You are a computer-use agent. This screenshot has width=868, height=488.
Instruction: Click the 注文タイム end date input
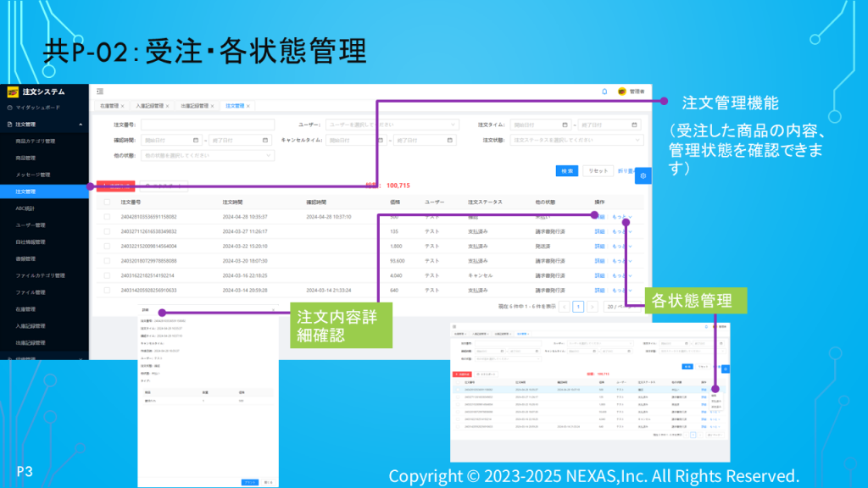609,125
